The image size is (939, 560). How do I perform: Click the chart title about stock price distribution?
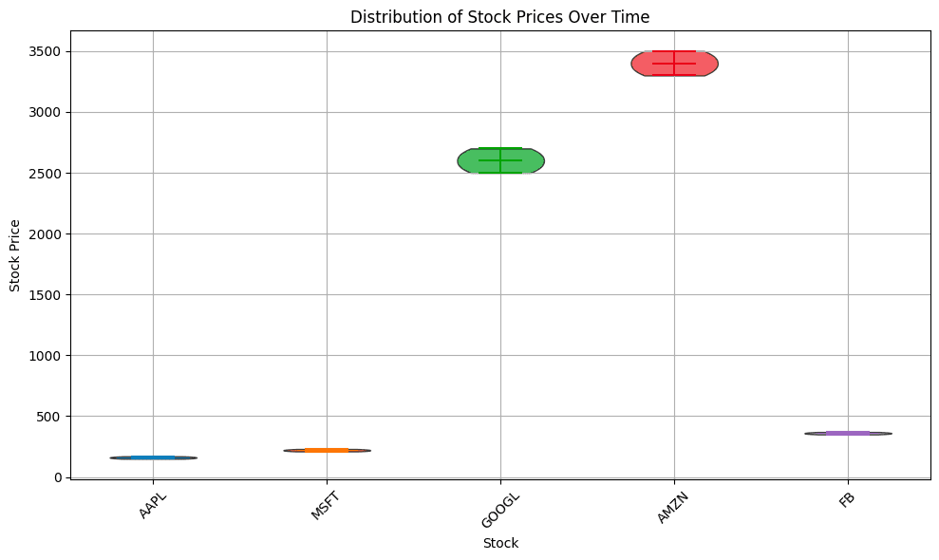499,16
